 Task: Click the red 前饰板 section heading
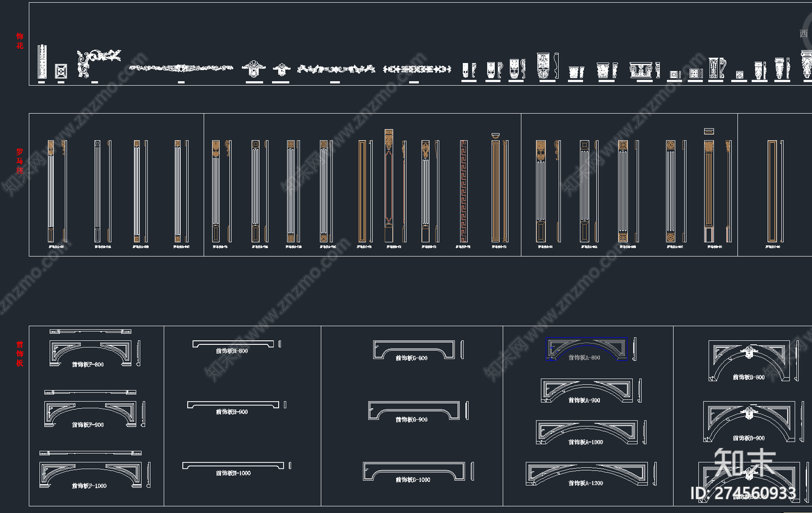(19, 354)
